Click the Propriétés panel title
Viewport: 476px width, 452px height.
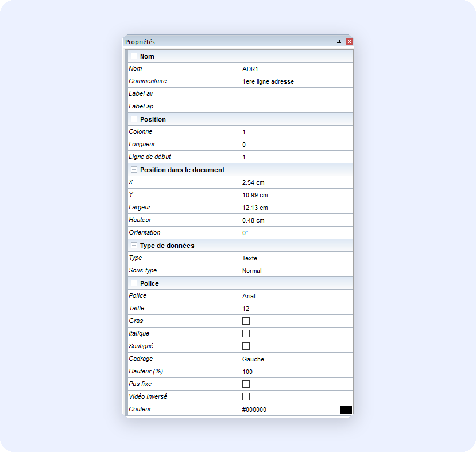(x=140, y=42)
